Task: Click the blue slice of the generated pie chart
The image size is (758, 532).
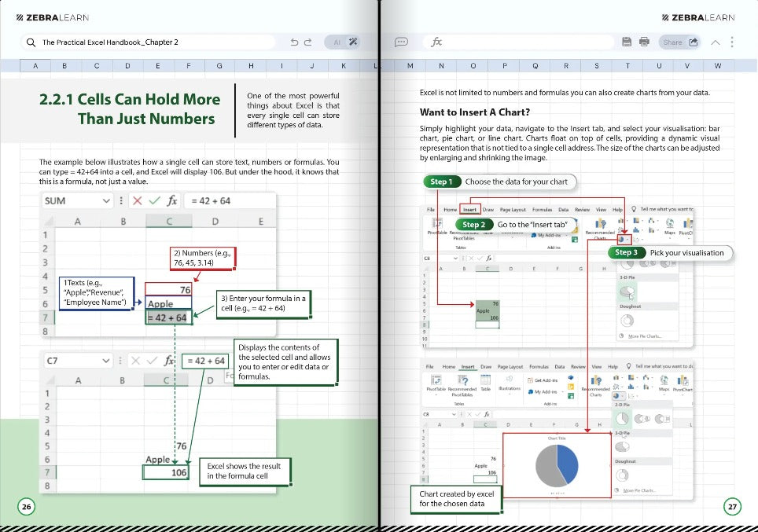Action: coord(566,463)
